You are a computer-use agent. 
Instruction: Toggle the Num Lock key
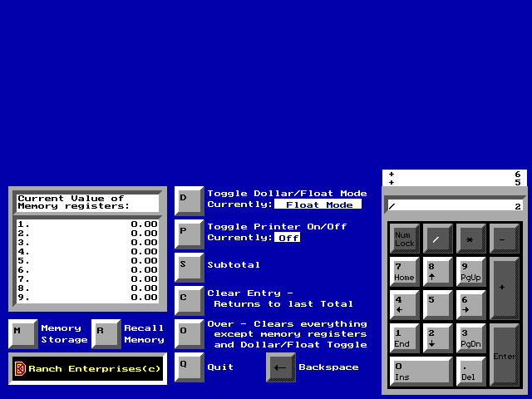[405, 239]
